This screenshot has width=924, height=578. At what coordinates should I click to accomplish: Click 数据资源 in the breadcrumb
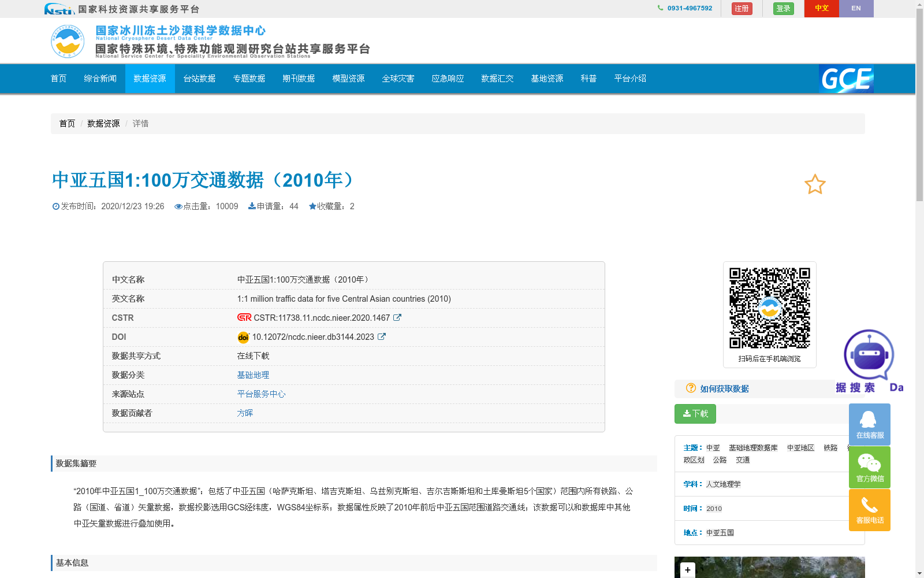103,124
